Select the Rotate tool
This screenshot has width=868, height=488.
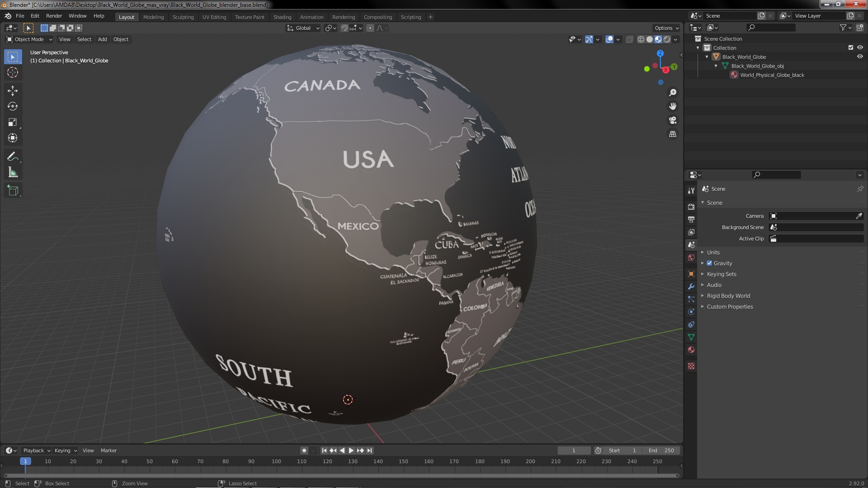point(13,107)
